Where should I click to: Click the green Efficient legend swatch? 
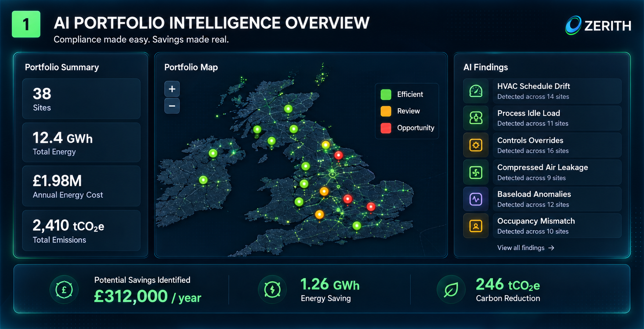pyautogui.click(x=386, y=95)
